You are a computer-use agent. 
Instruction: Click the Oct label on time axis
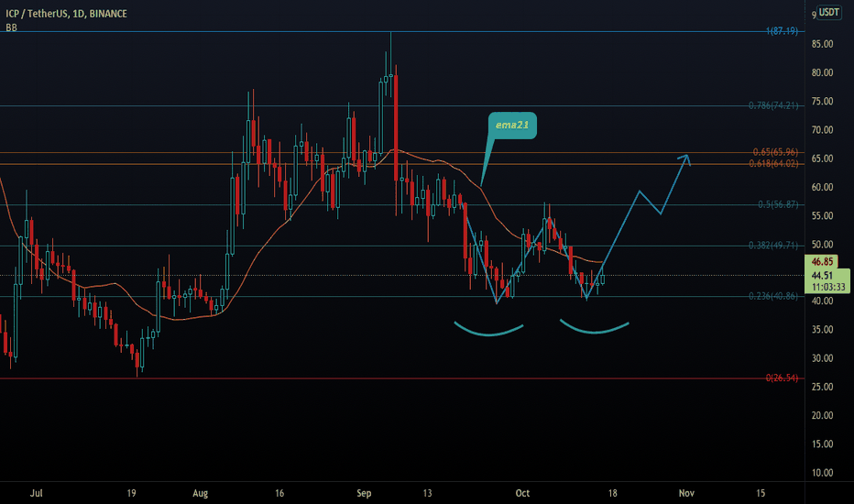tap(522, 493)
